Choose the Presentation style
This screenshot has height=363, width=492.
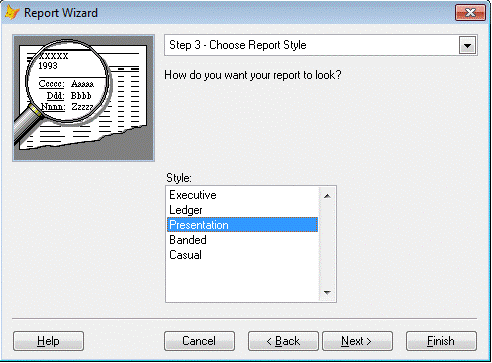point(242,225)
